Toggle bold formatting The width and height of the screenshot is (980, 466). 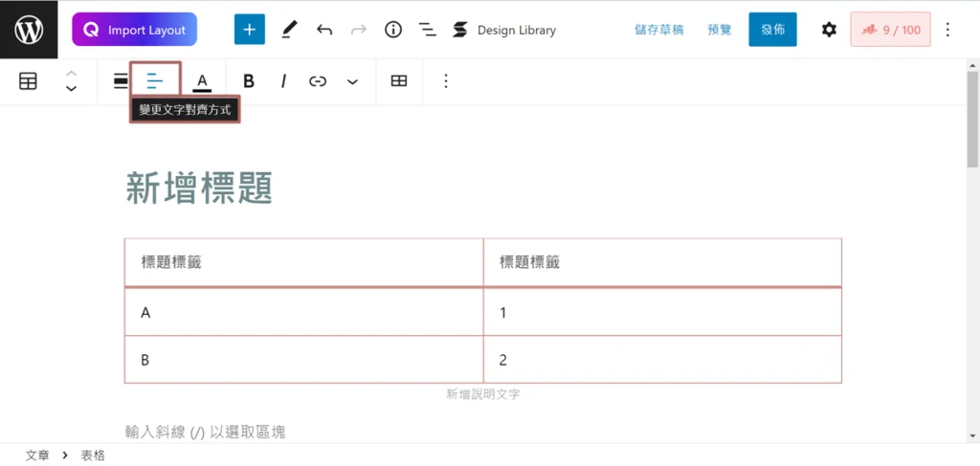coord(249,81)
